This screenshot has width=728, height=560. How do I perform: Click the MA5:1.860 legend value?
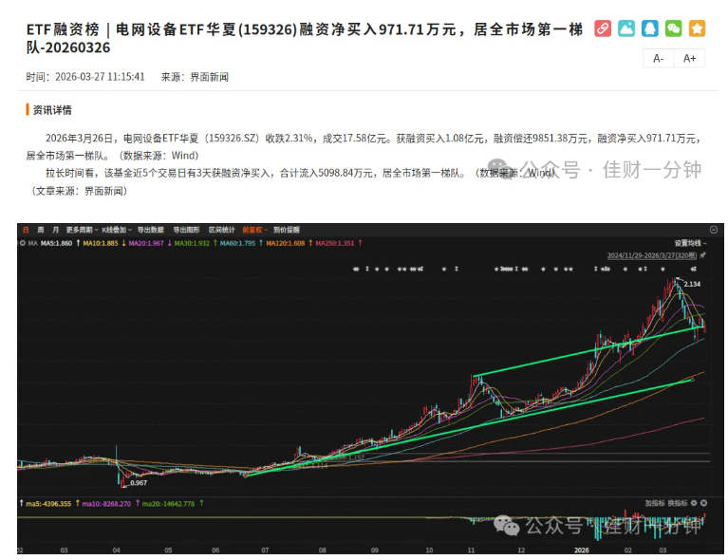56,243
